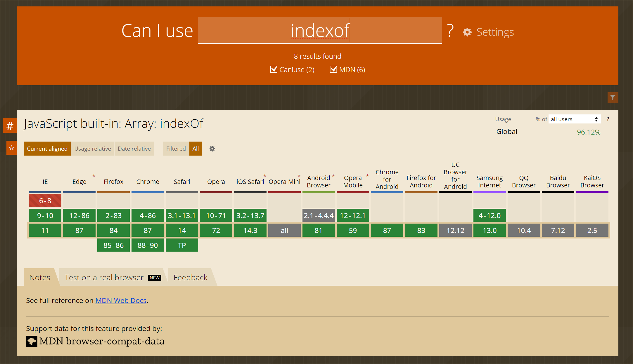Click the MDN browser-compat-data logo
633x364 pixels.
[x=32, y=341]
